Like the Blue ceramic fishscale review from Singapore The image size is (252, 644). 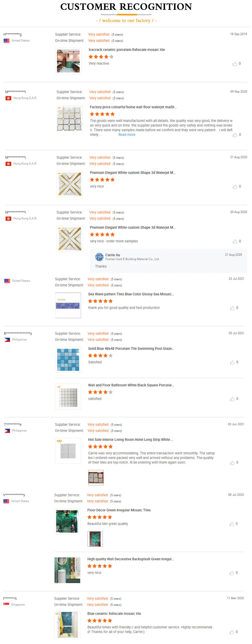point(232,632)
